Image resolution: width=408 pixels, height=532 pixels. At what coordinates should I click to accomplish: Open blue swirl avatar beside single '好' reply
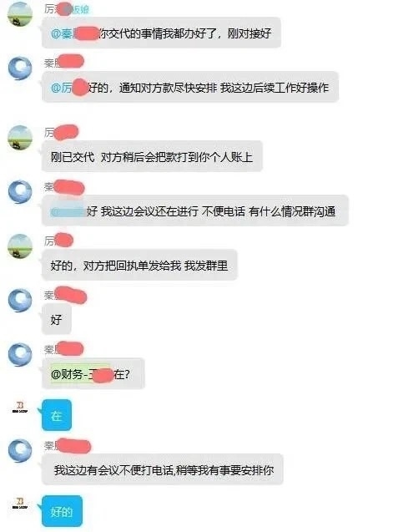pos(20,301)
